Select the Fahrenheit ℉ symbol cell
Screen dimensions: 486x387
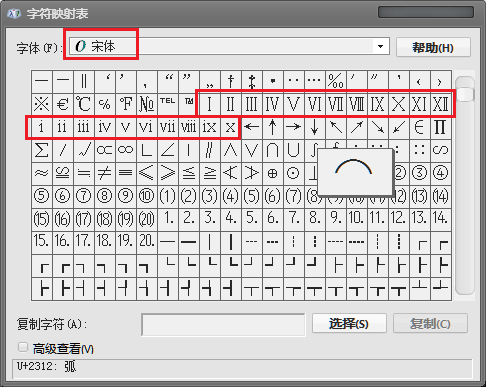point(126,104)
